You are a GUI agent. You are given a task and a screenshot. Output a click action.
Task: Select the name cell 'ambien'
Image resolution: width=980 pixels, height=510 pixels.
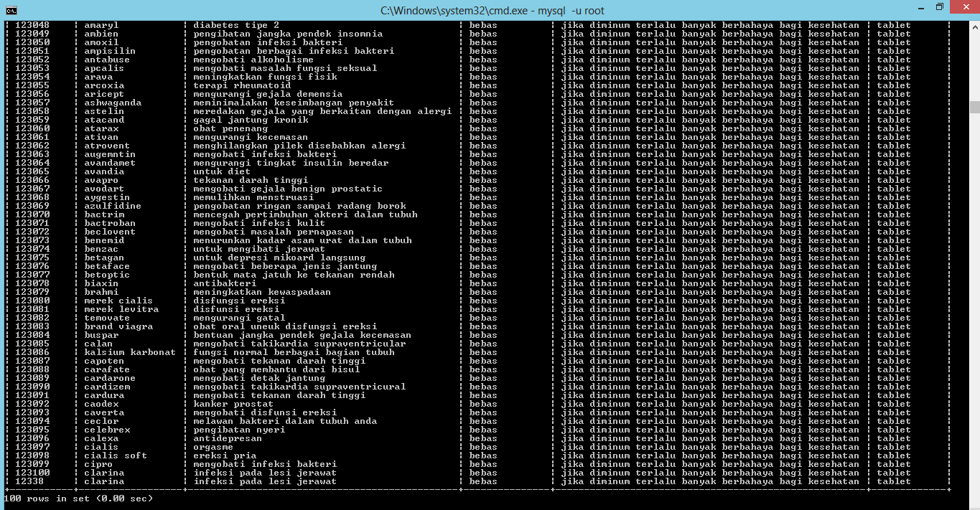[101, 34]
